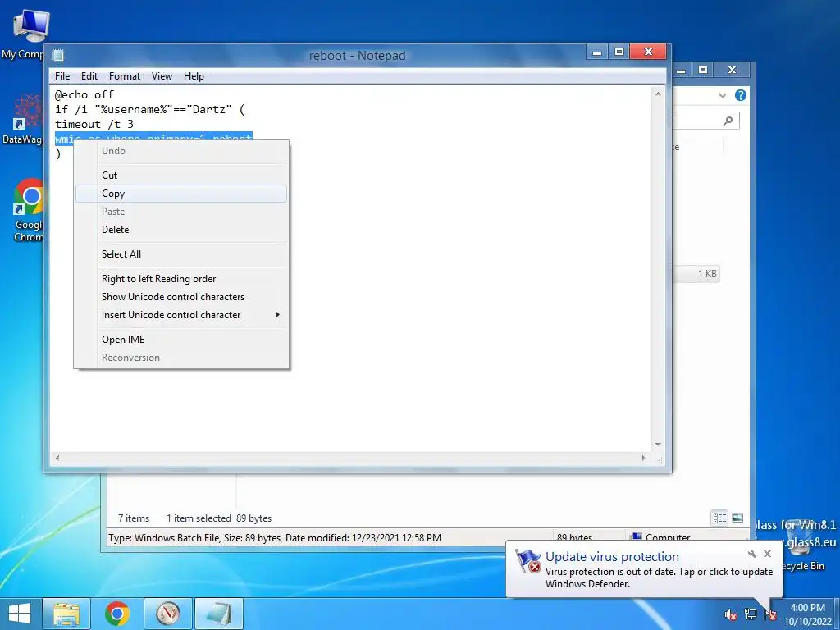Image resolution: width=840 pixels, height=630 pixels.
Task: Open the Windows Start button
Action: point(20,614)
